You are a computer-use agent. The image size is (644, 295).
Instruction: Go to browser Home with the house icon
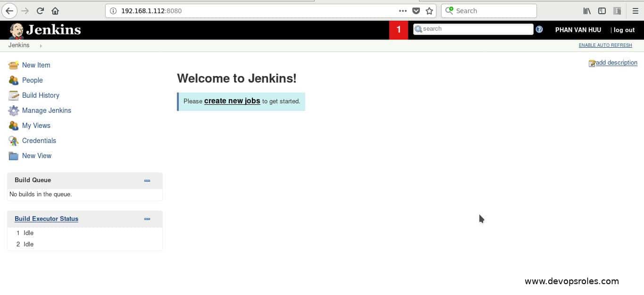(55, 11)
